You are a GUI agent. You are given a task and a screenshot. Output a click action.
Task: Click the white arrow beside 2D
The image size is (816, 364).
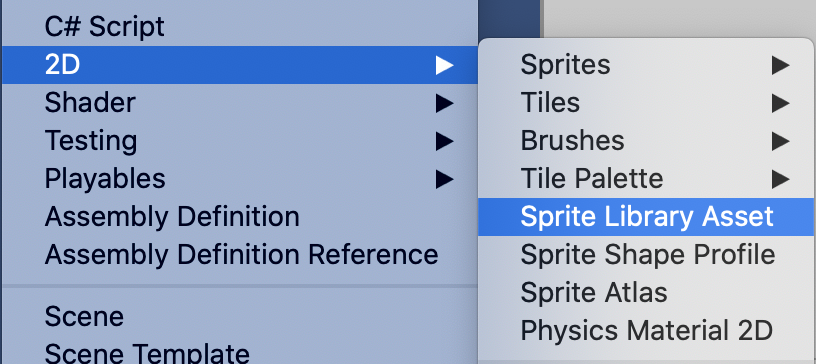tap(444, 65)
